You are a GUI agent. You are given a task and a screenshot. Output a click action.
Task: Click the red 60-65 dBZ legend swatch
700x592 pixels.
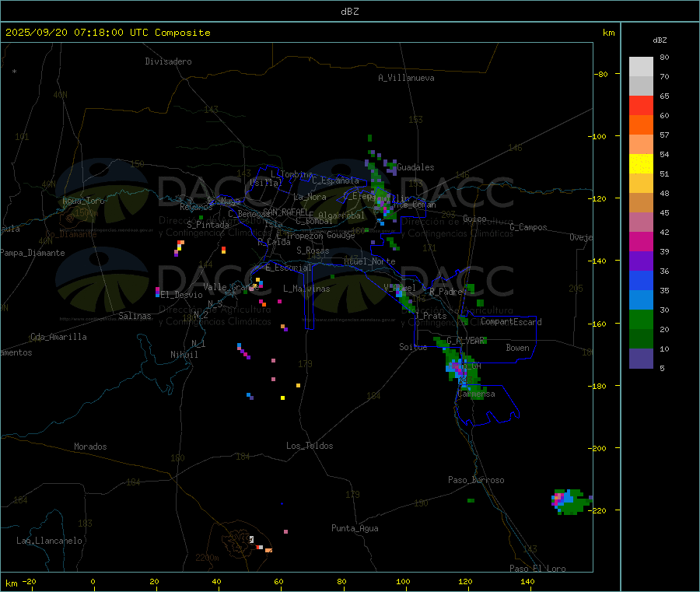tap(641, 105)
